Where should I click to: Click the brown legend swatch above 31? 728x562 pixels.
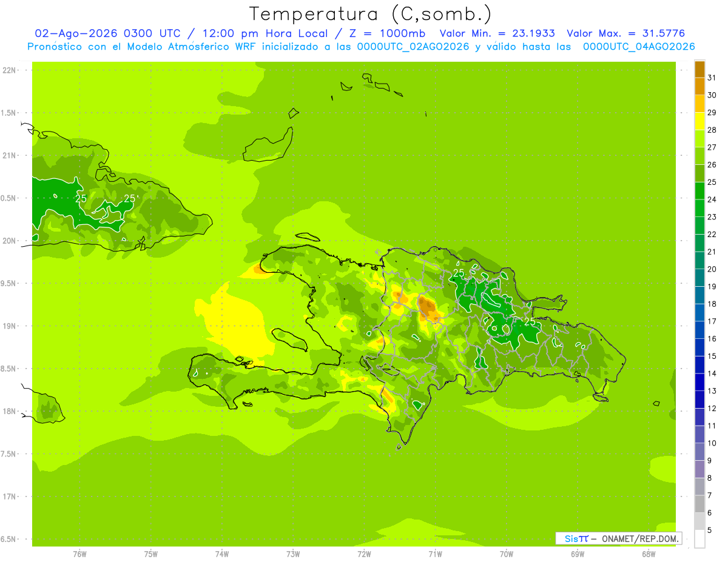coord(699,69)
